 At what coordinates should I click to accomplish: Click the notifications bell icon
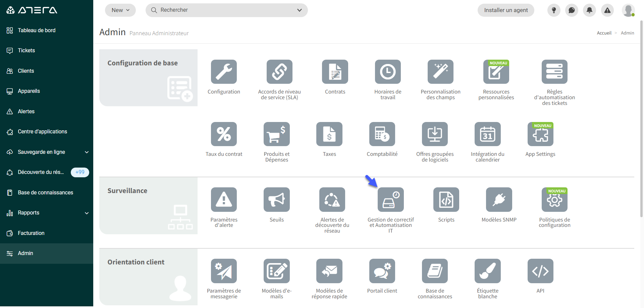click(x=589, y=10)
